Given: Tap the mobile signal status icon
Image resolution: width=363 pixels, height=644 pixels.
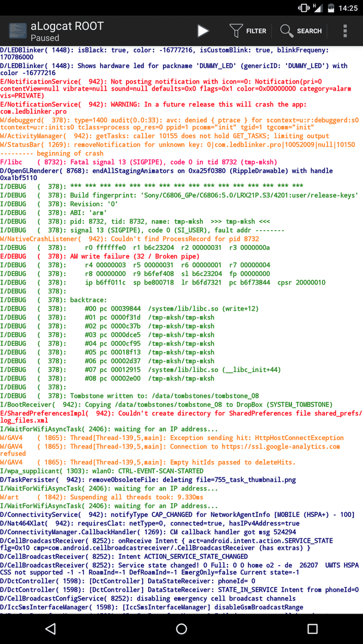Looking at the screenshot, I should pos(317,8).
